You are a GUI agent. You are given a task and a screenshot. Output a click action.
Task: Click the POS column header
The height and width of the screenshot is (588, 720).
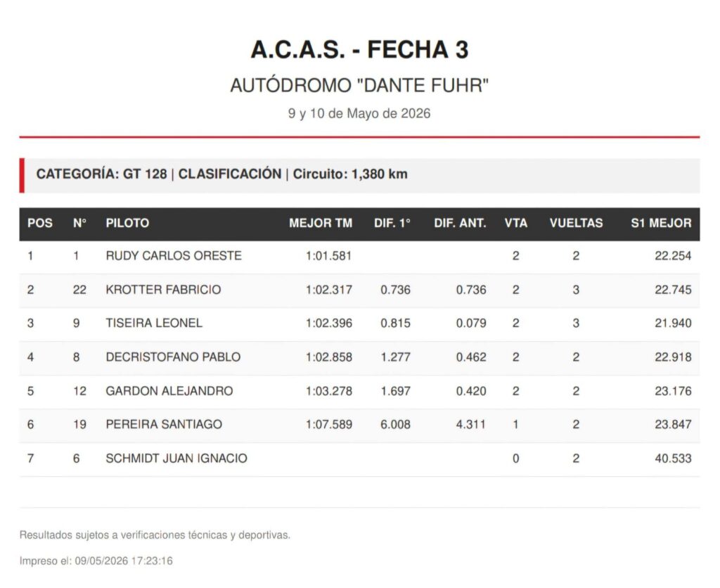coord(40,223)
